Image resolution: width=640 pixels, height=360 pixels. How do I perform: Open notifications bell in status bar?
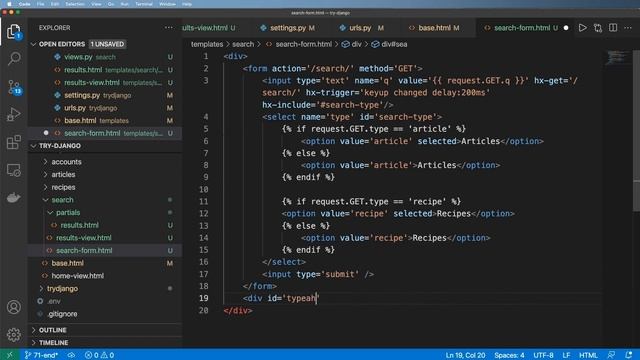629,355
